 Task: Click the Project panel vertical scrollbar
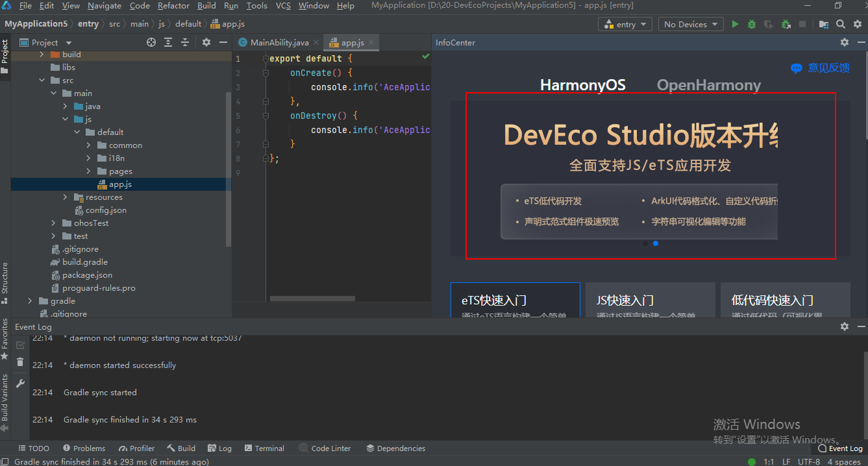tap(228, 169)
